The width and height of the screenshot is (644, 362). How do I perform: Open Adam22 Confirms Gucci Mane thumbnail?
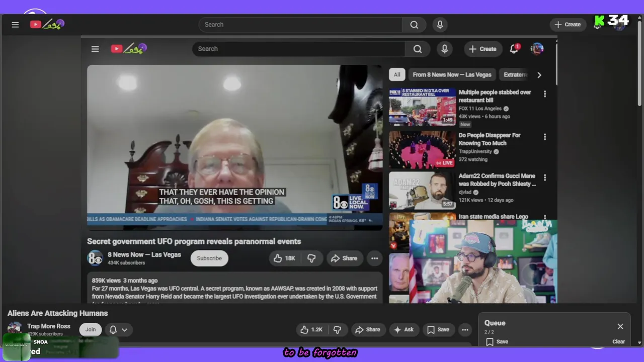[x=422, y=190]
